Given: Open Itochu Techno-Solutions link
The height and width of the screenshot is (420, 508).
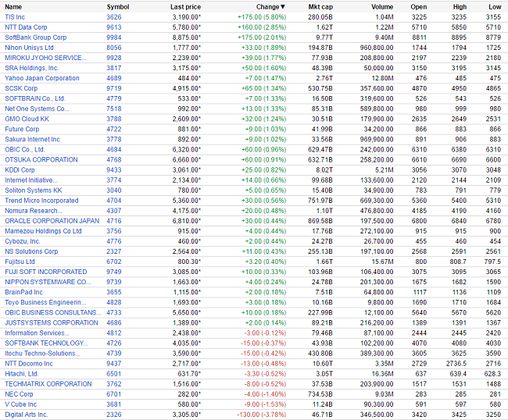Looking at the screenshot, I should (x=42, y=354).
